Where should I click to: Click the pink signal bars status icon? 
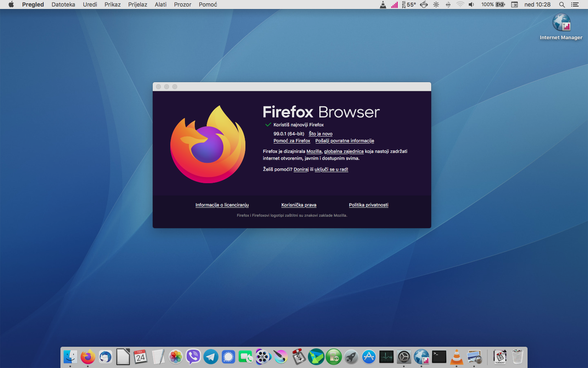coord(395,5)
